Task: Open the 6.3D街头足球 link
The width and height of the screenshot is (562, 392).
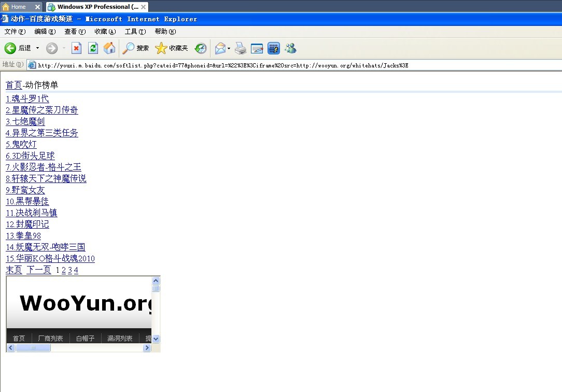Action: (30, 156)
